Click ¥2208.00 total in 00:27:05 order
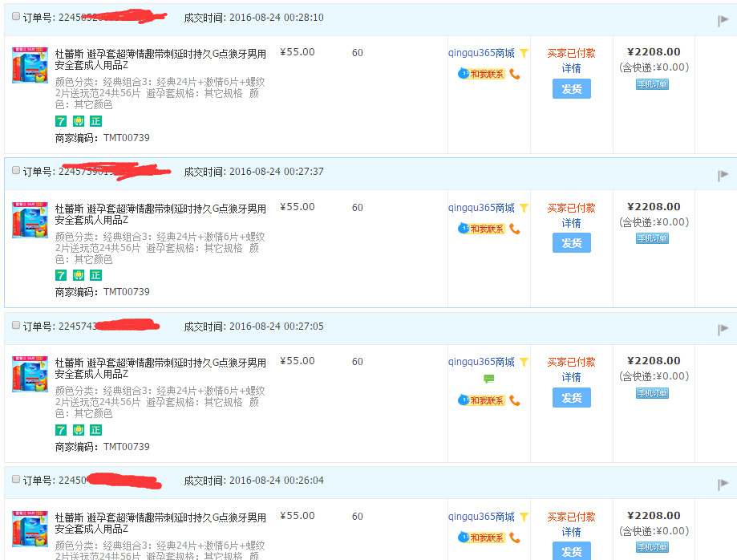Screen dimensions: 737x560 654,361
